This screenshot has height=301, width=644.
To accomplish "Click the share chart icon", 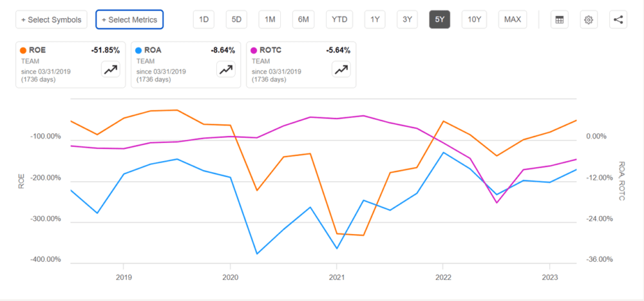I will (x=618, y=20).
